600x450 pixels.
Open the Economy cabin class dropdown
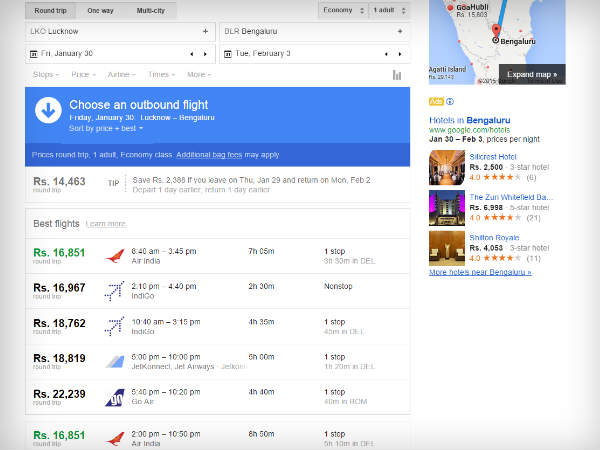point(342,10)
